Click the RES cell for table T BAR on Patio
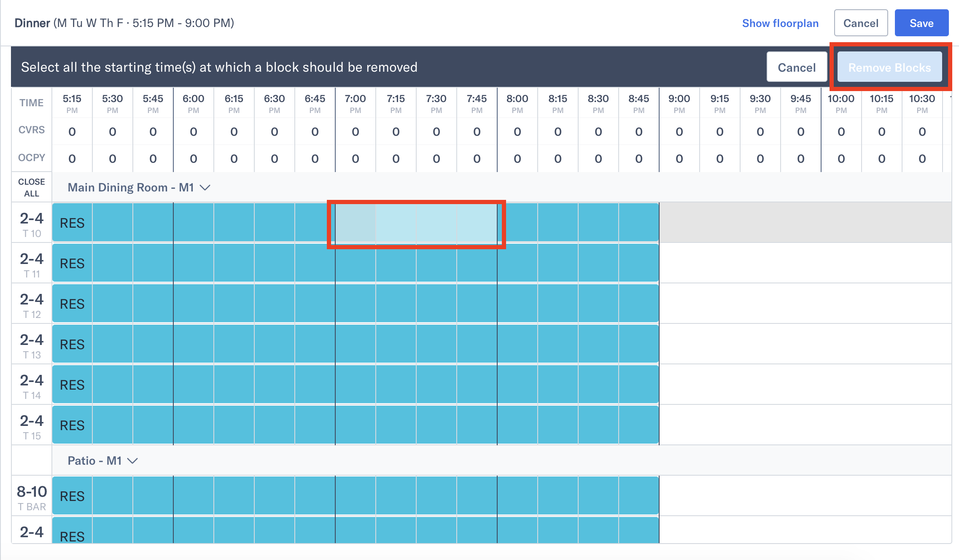 click(x=72, y=496)
